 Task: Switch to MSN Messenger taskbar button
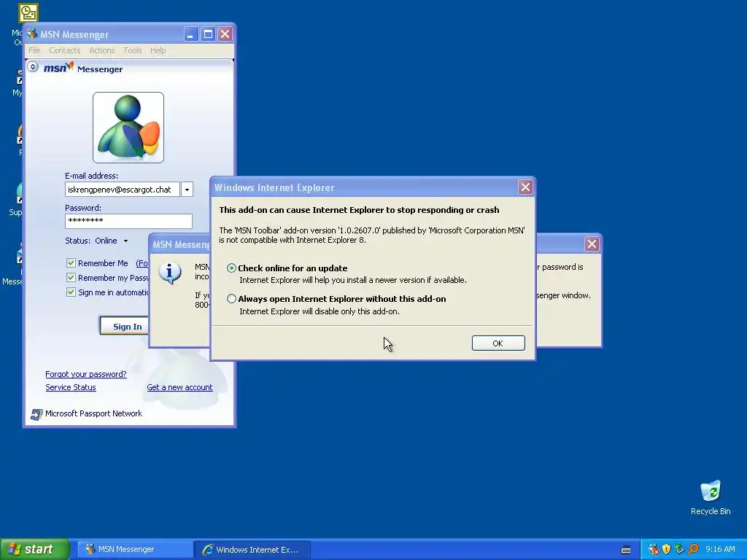click(134, 550)
